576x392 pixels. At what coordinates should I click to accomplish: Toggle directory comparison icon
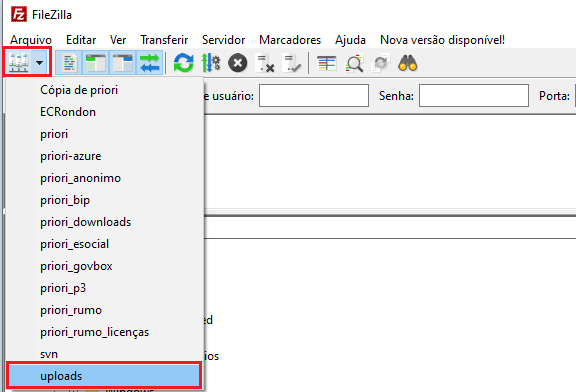click(354, 63)
